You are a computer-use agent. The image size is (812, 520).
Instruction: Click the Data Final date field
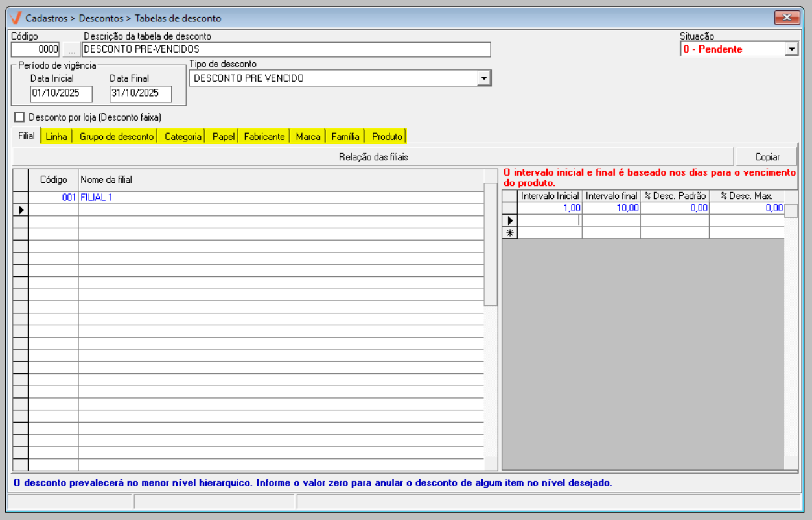click(x=140, y=93)
